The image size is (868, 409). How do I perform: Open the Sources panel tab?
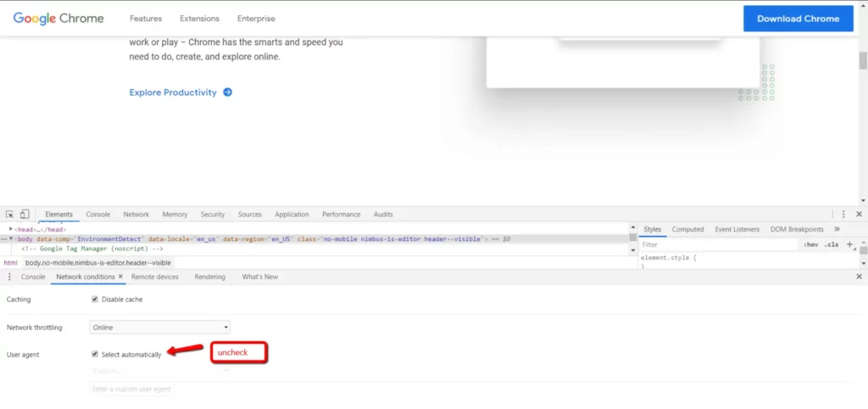click(x=250, y=214)
